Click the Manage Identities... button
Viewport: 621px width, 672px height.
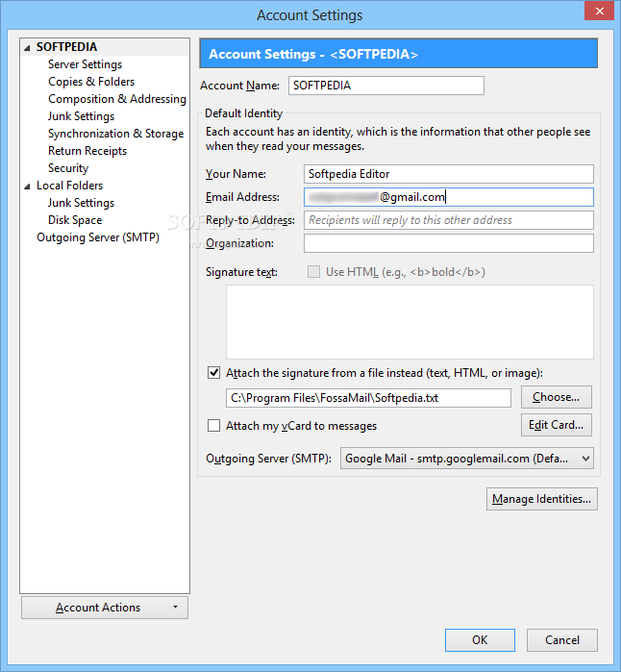(542, 499)
